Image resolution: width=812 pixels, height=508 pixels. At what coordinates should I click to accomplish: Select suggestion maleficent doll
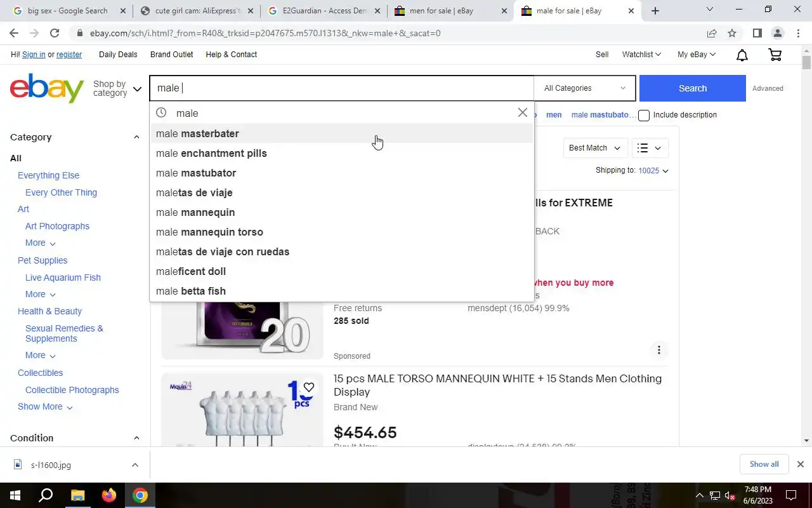click(342, 271)
